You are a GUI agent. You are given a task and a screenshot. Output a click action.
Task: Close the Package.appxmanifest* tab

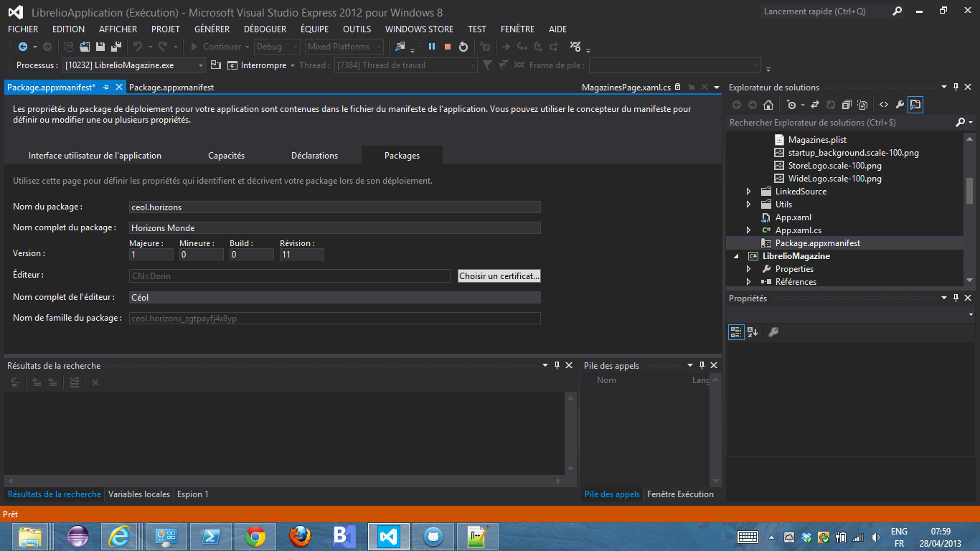pyautogui.click(x=119, y=87)
